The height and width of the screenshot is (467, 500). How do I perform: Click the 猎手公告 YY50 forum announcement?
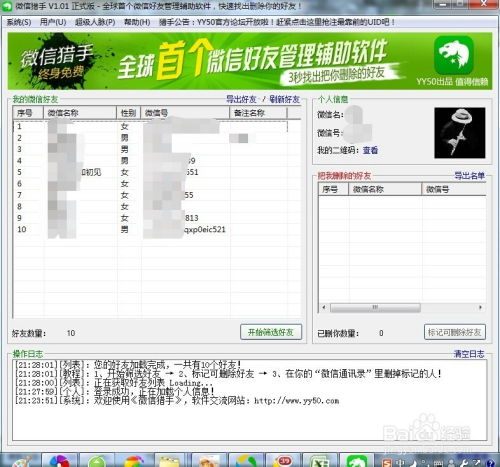(x=277, y=22)
